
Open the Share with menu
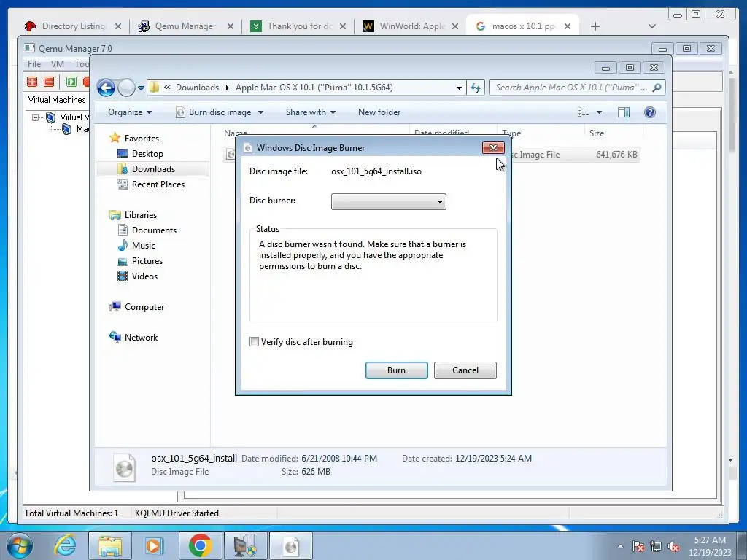(x=311, y=112)
